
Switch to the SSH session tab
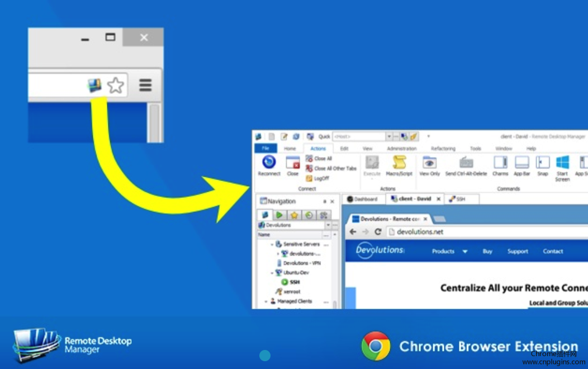(x=462, y=199)
